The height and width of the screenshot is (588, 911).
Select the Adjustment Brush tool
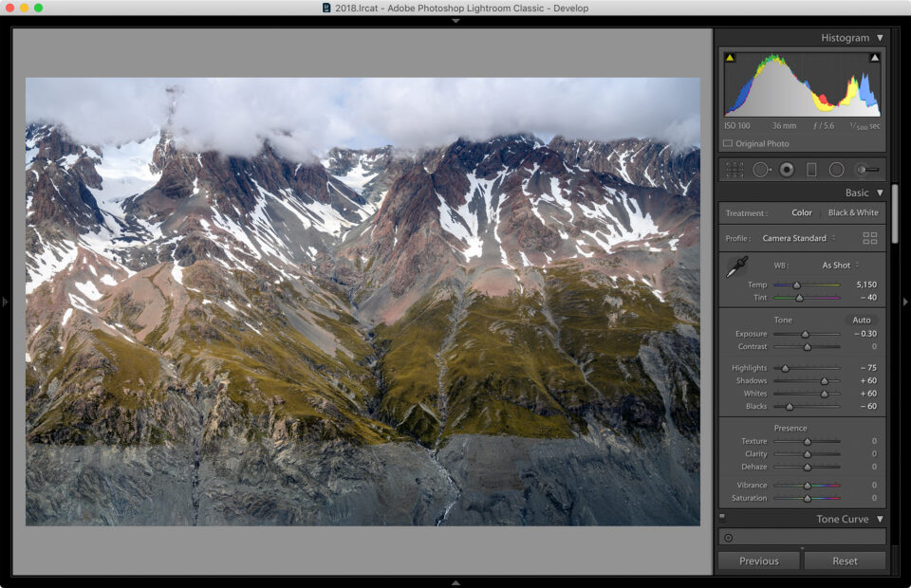(862, 169)
